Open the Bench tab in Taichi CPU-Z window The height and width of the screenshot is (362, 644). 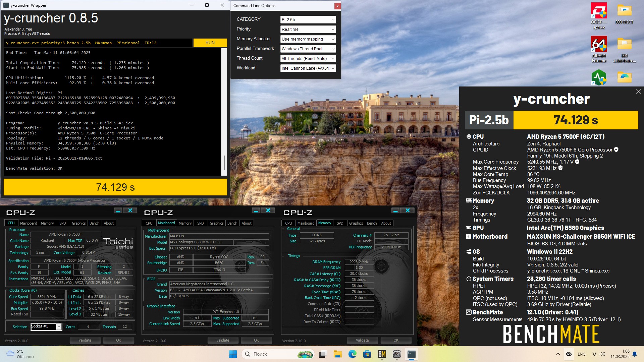click(94, 223)
